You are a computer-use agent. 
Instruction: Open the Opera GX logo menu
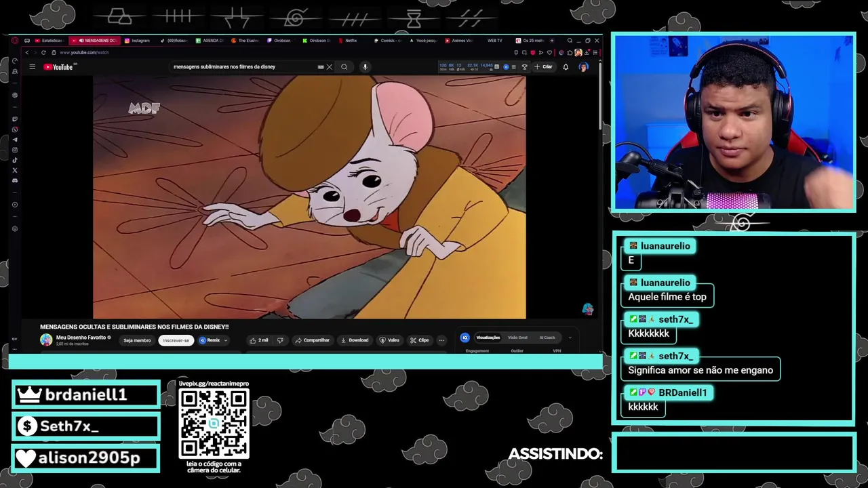tap(15, 41)
